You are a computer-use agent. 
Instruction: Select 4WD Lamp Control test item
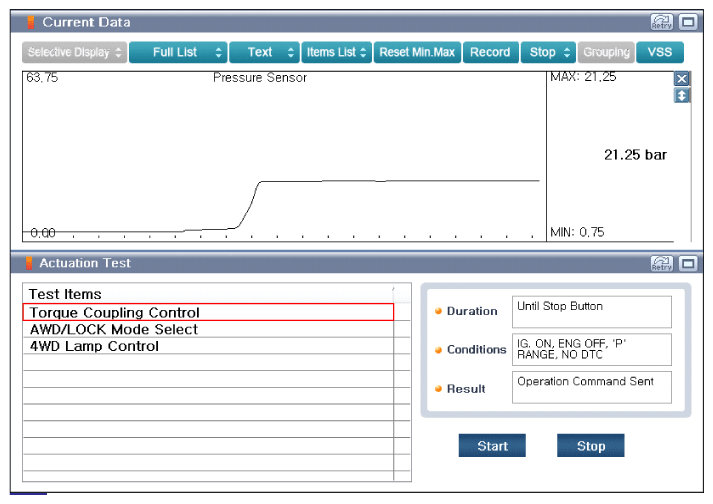208,346
